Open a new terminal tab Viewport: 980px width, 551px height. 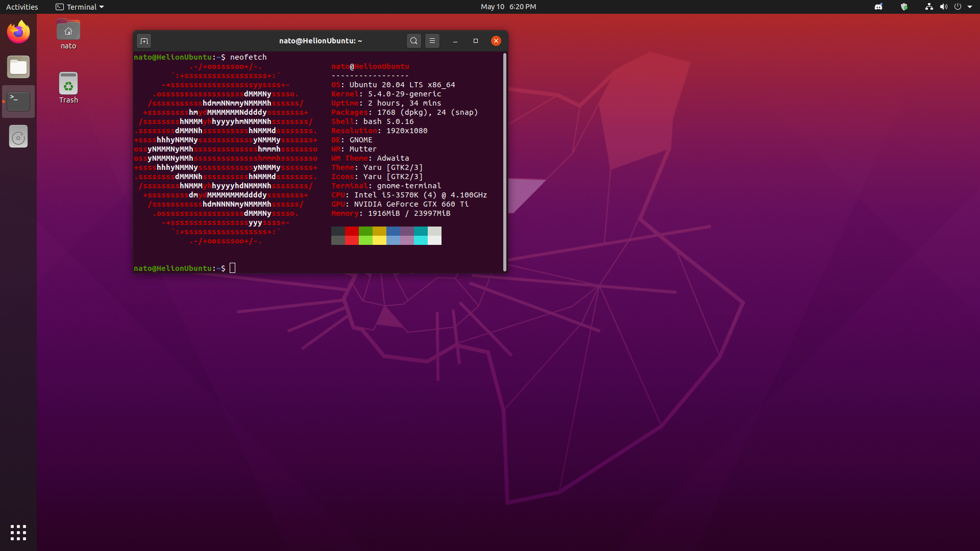pos(144,41)
